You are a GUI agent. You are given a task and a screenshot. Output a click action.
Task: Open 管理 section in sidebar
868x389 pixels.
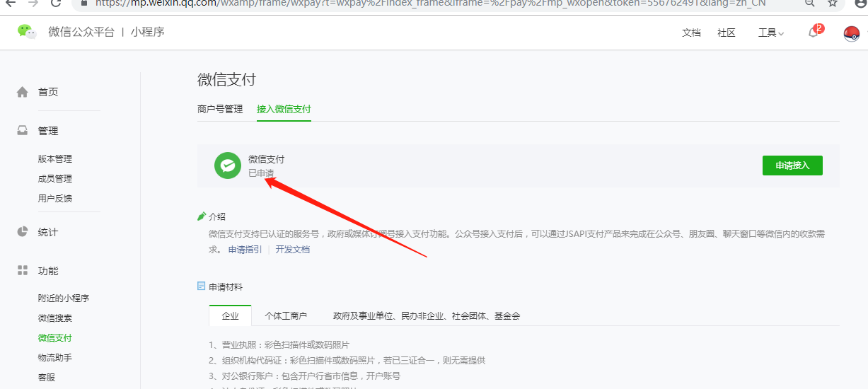(48, 131)
